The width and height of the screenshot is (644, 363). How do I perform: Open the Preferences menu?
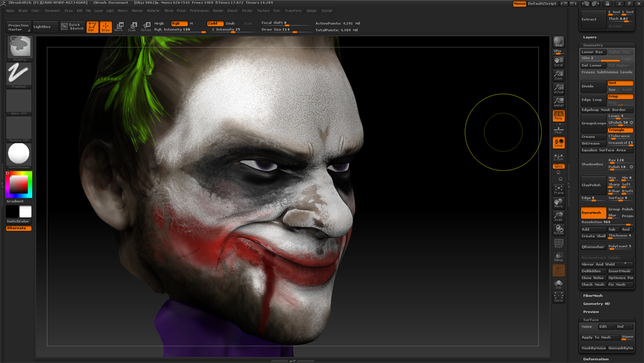coord(199,11)
